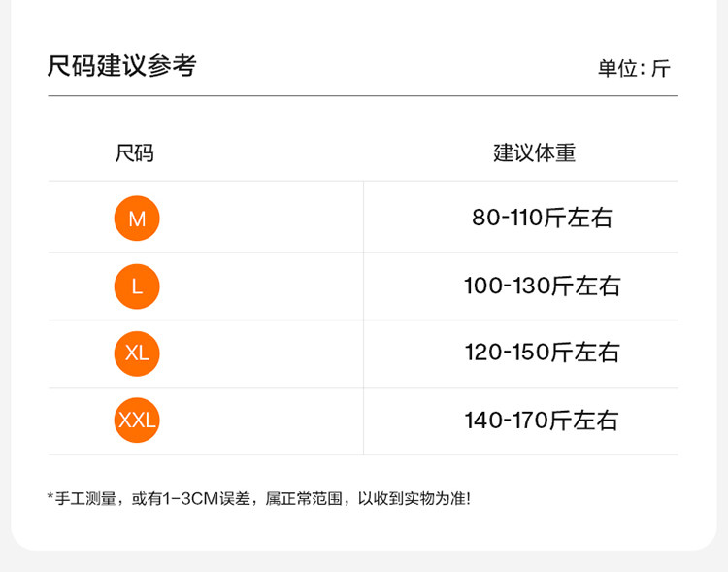Click the orange L size badge

point(137,286)
